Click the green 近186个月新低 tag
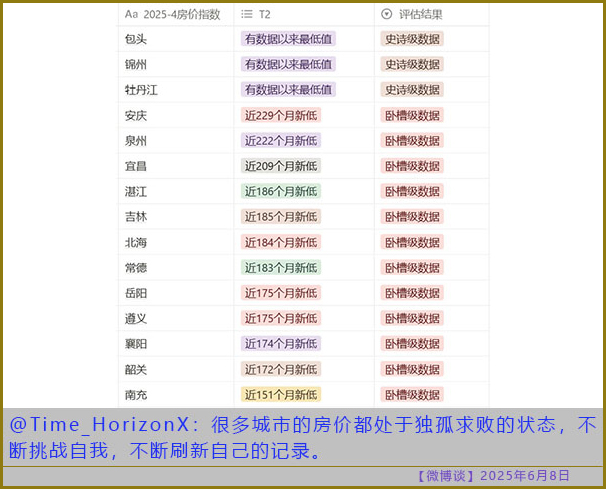This screenshot has width=606, height=489. point(280,192)
